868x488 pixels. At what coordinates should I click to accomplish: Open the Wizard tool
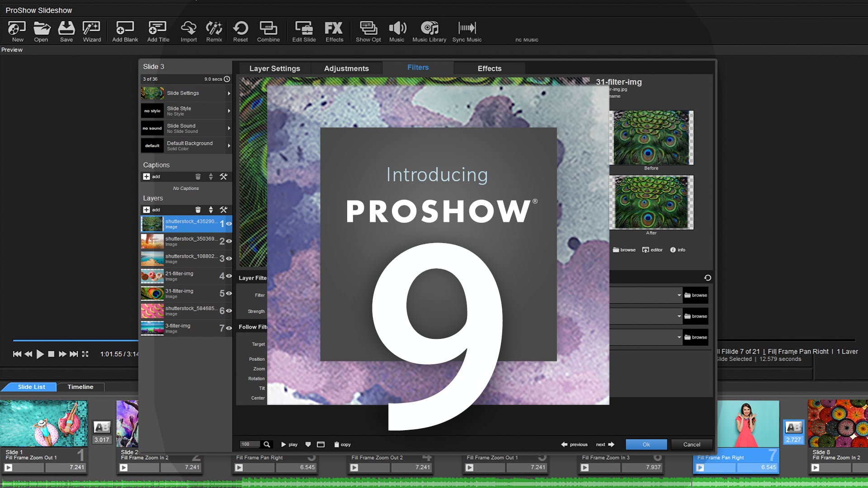91,31
